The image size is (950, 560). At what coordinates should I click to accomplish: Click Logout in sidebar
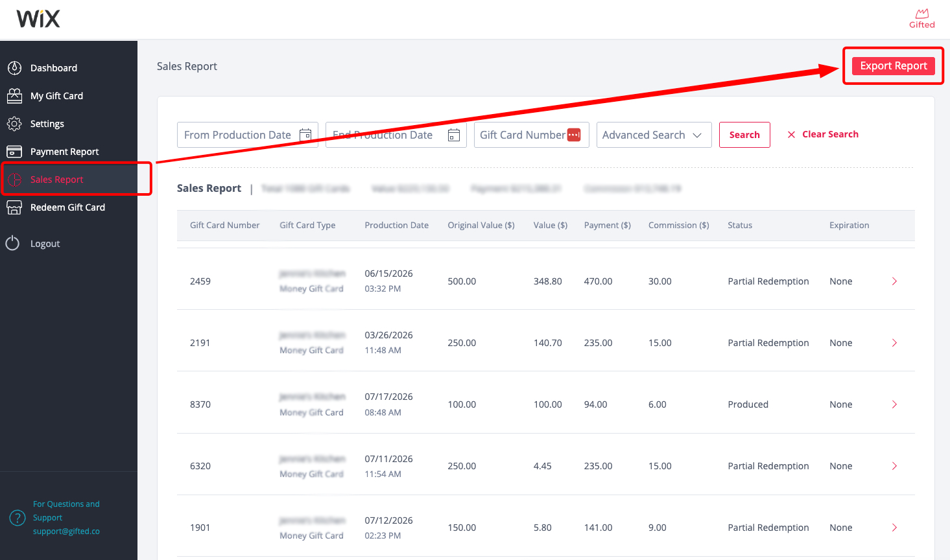click(45, 244)
